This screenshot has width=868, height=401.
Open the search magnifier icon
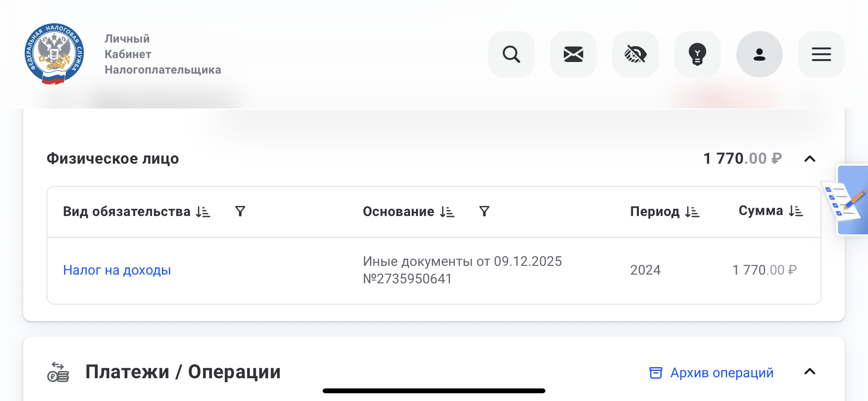point(511,54)
